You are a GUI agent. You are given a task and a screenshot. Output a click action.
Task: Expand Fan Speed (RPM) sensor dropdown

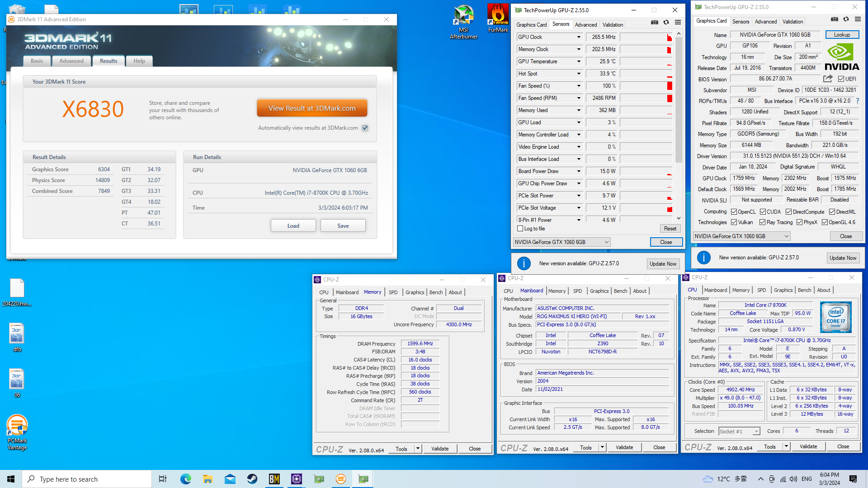click(579, 98)
